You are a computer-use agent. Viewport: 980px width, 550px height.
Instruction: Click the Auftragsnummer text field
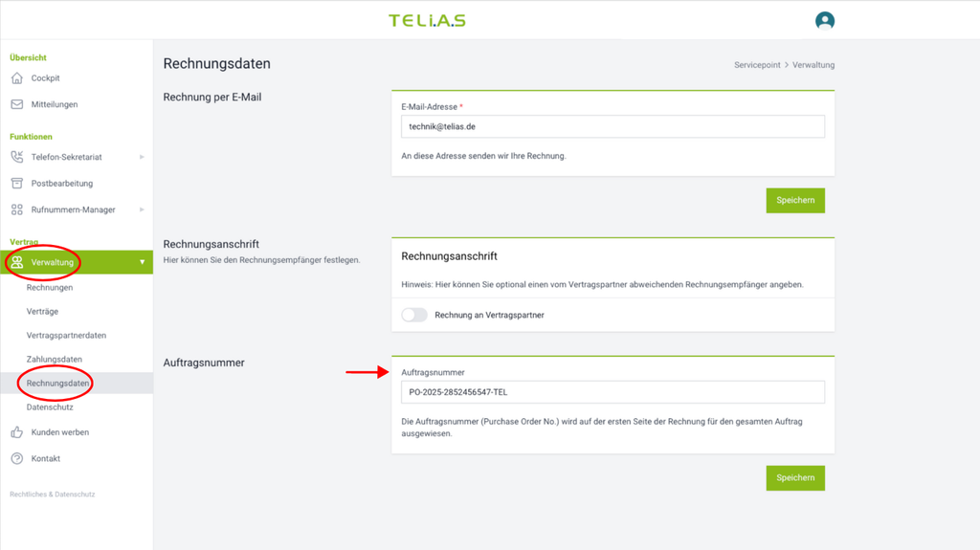click(x=612, y=392)
